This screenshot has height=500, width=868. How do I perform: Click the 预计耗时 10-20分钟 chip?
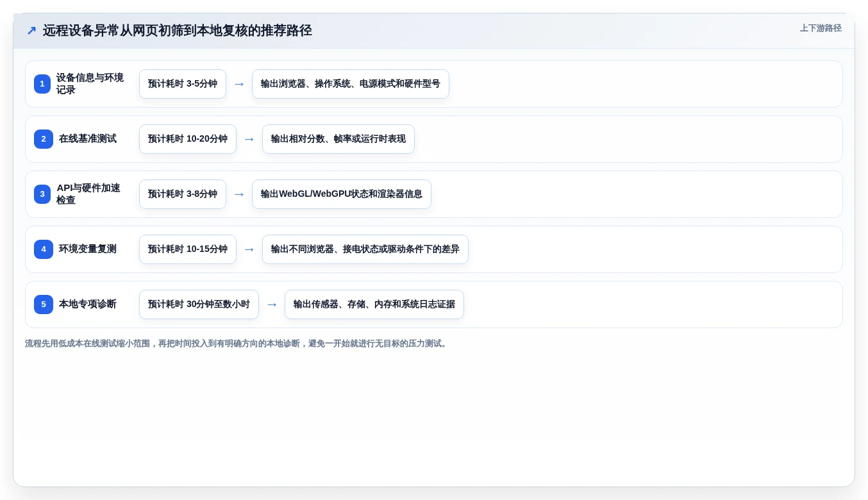(188, 139)
